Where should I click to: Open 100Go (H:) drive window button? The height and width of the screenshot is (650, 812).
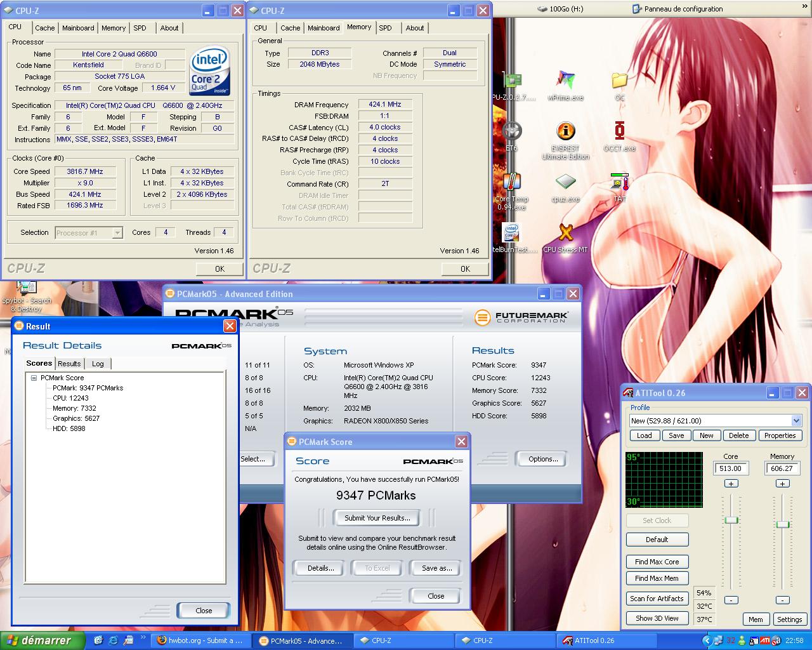tap(560, 9)
